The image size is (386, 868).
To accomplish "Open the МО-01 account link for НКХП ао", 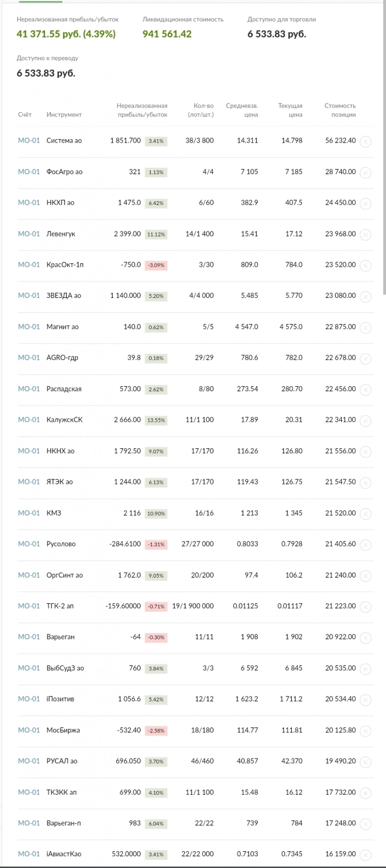I will (29, 203).
